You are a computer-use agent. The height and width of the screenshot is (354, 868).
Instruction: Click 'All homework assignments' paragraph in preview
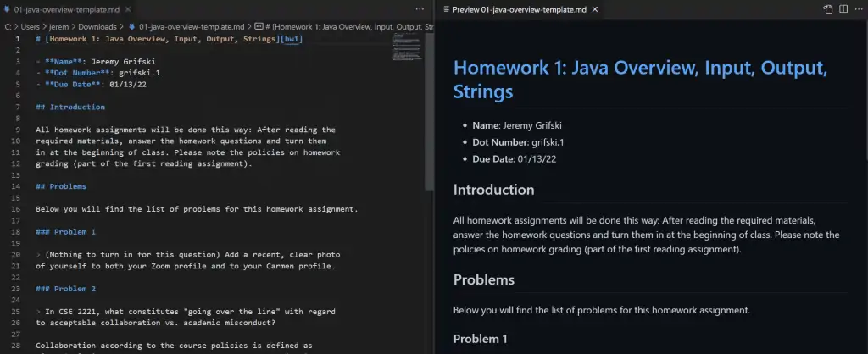[647, 235]
